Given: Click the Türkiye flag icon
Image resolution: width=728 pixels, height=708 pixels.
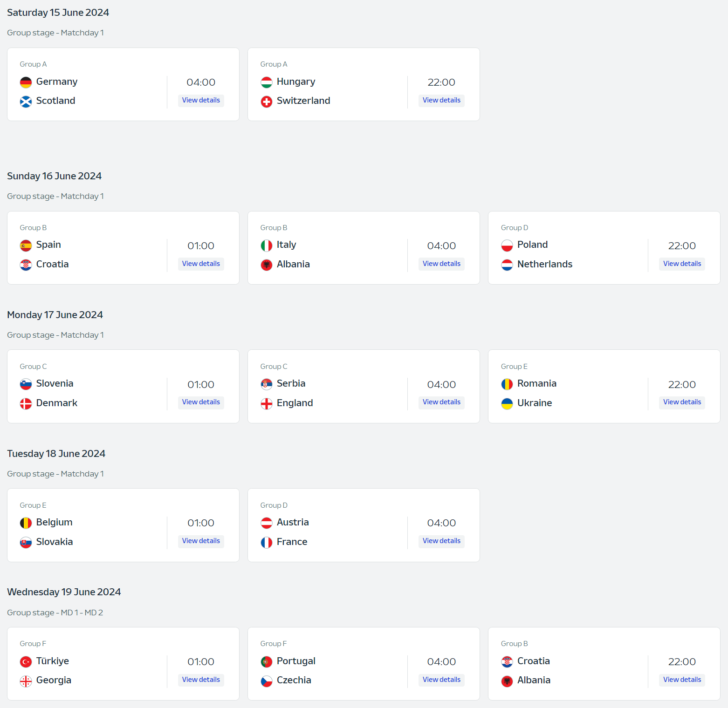Looking at the screenshot, I should (x=26, y=662).
